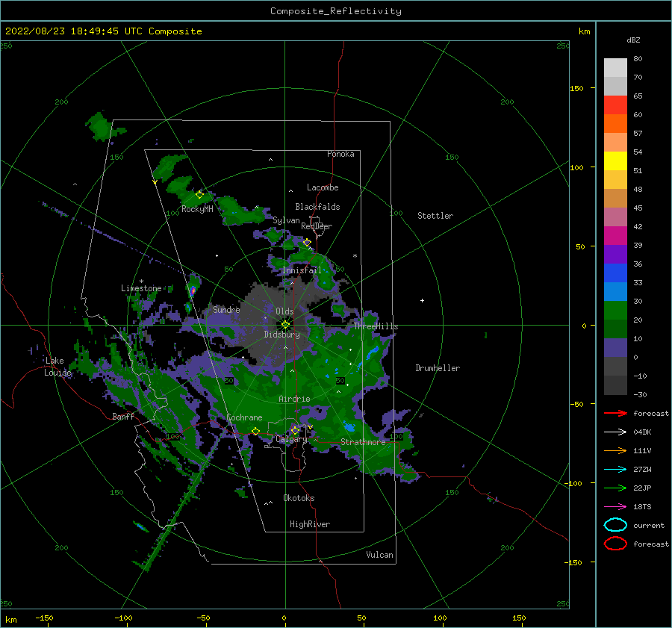Viewport: 672px width, 628px height.
Task: Select the bright yellow 51-54 dBZ swatch
Action: tap(615, 161)
